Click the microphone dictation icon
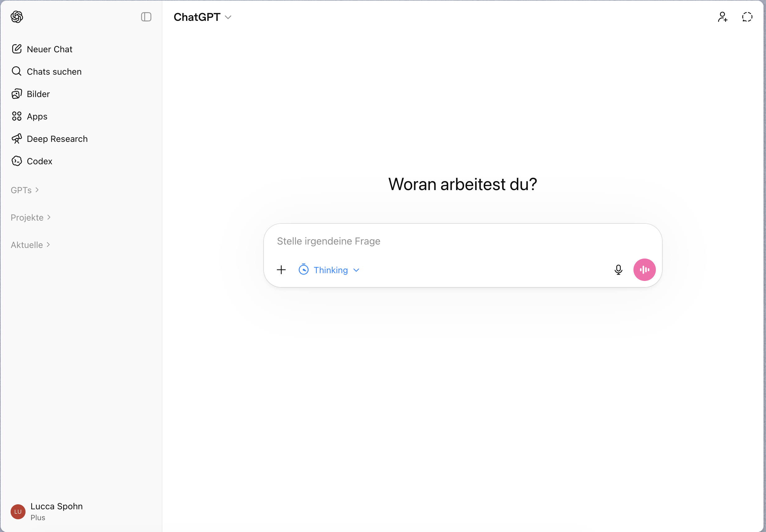Image resolution: width=766 pixels, height=532 pixels. tap(618, 270)
